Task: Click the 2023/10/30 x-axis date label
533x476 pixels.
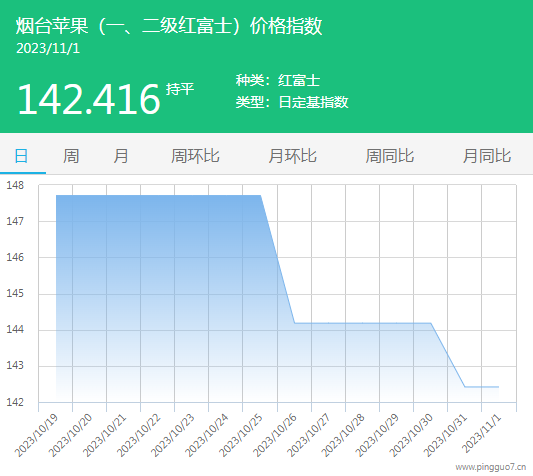Action: coord(411,435)
